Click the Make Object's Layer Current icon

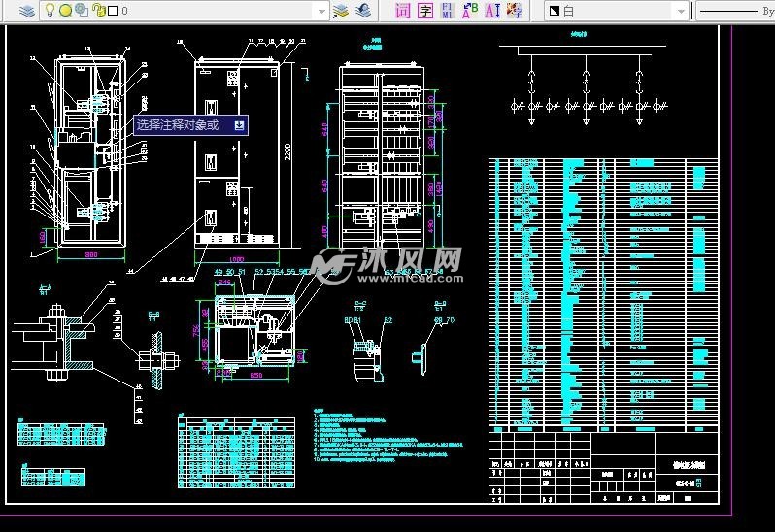[341, 11]
